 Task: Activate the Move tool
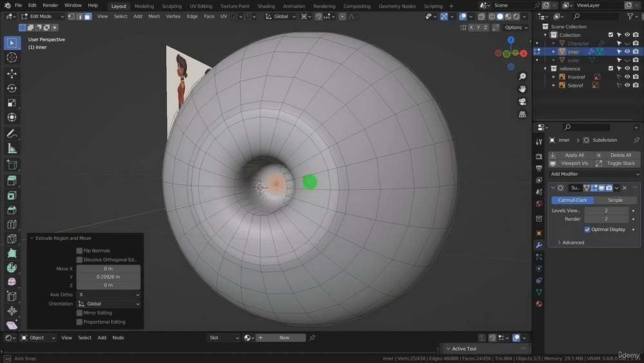(12, 74)
